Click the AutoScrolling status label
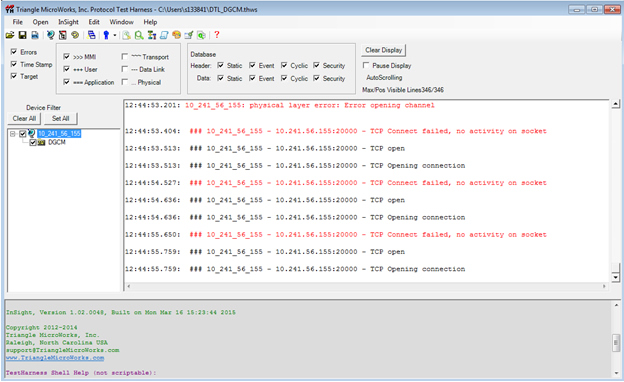Screen dimensions: 624x382 [x=384, y=78]
